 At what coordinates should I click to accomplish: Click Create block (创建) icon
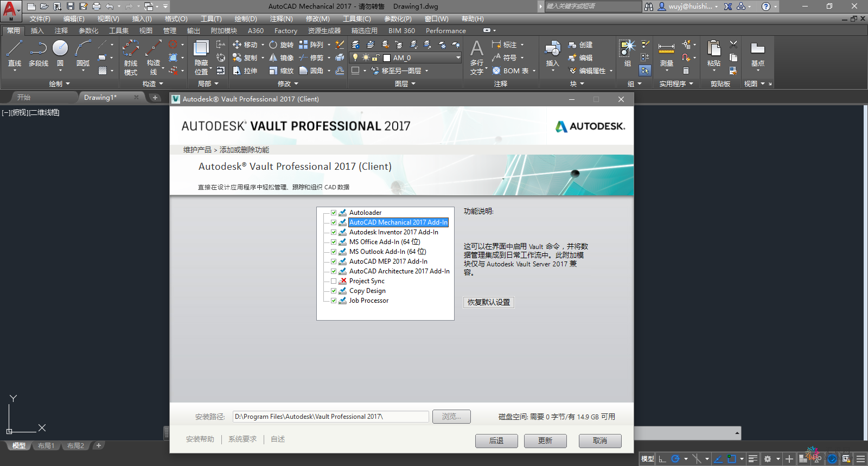click(x=580, y=44)
